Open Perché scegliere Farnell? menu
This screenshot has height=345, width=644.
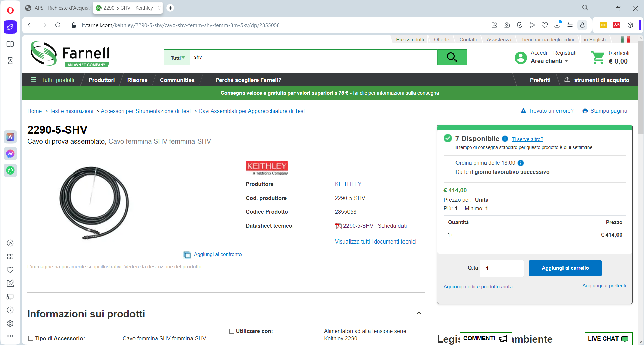pos(248,80)
